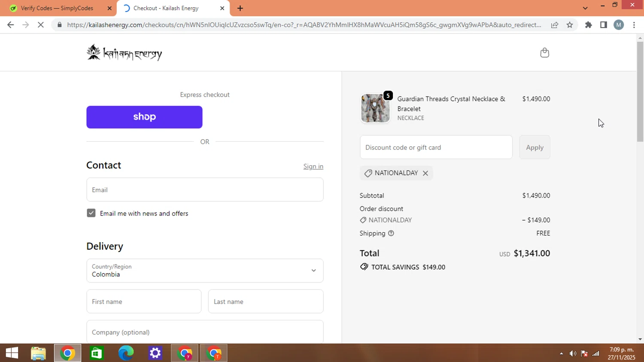Remove the NATIONALDAY discount code

(x=425, y=173)
